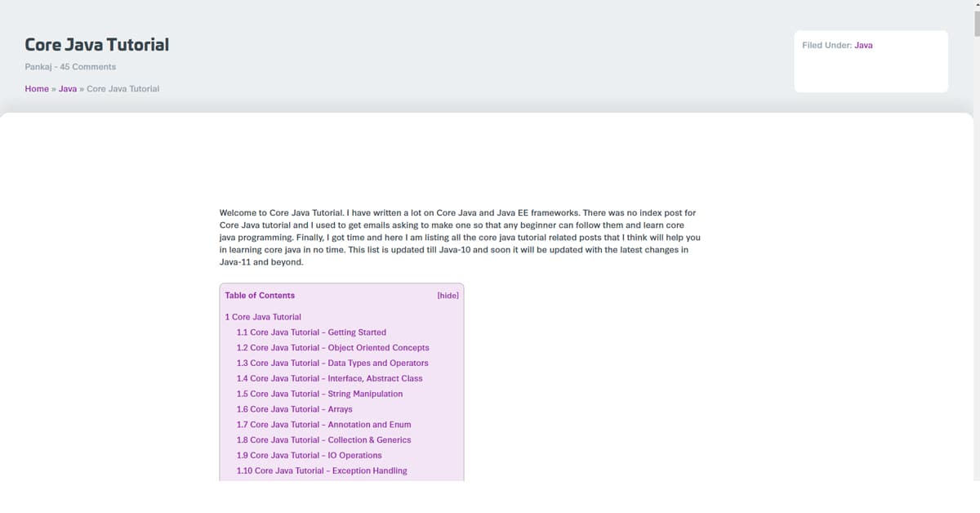Select 1.7 Annotation and Enum entry
The width and height of the screenshot is (980, 513).
click(323, 425)
